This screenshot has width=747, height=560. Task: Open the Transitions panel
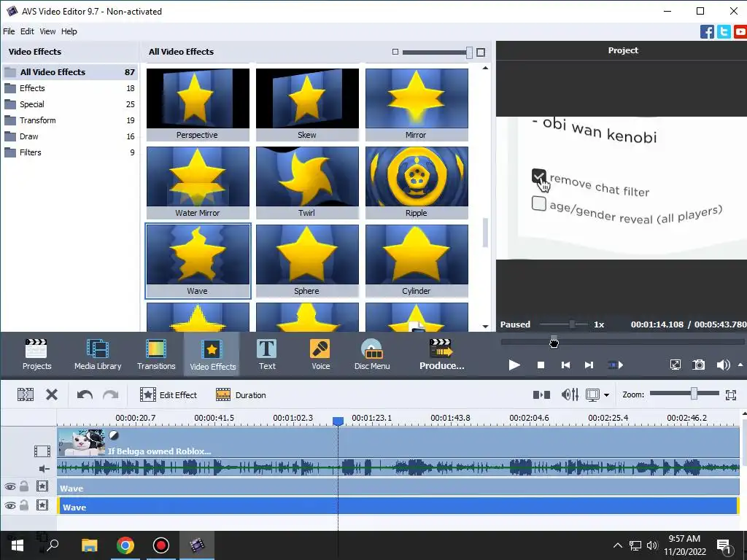(156, 354)
